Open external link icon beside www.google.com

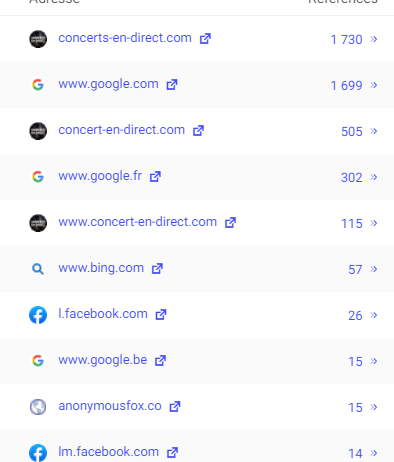coord(172,85)
